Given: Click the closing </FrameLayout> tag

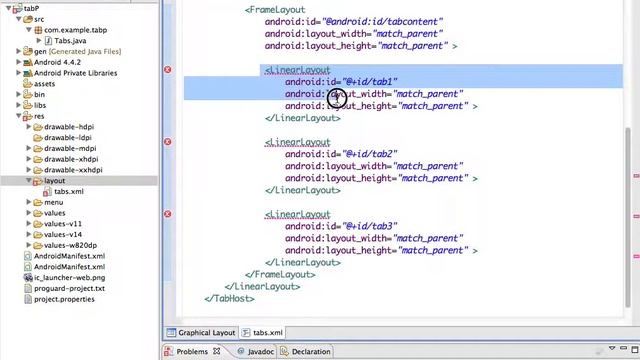Looking at the screenshot, I should [280, 274].
